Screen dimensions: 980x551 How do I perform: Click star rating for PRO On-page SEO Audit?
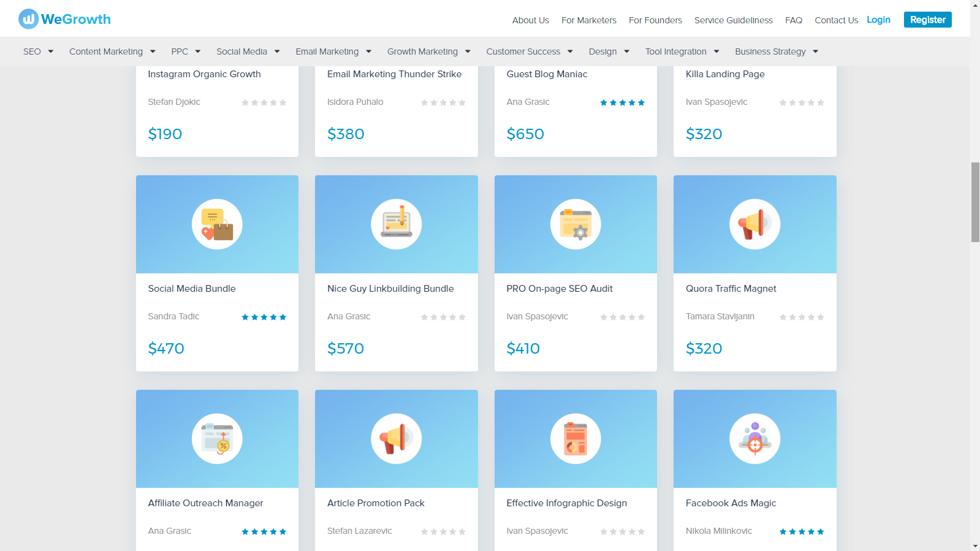[x=623, y=317]
